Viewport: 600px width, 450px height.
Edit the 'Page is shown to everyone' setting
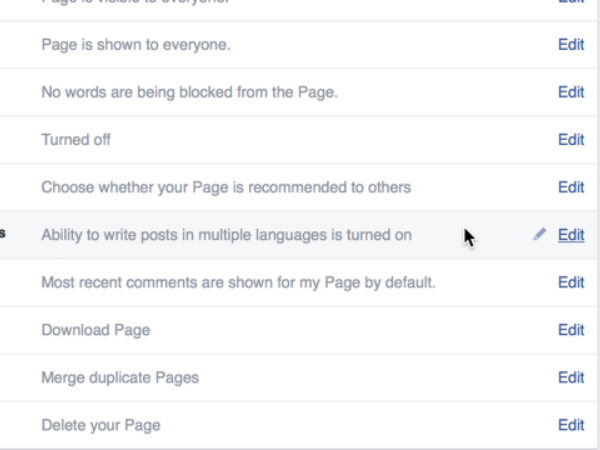571,45
